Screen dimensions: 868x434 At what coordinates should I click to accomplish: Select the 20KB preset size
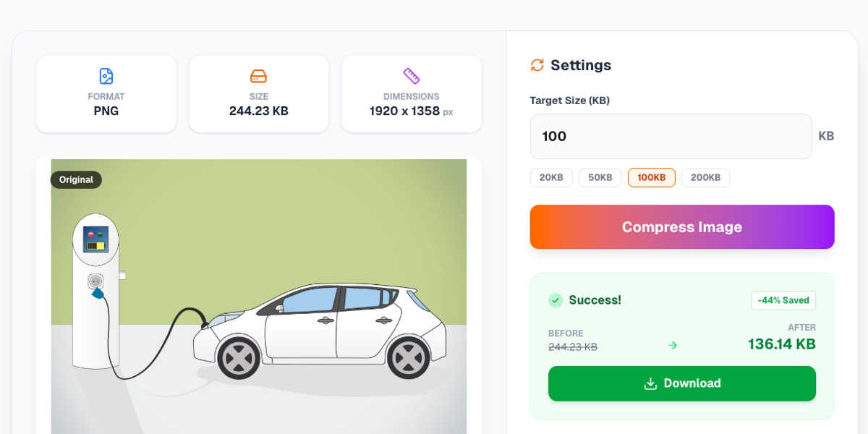pyautogui.click(x=551, y=178)
